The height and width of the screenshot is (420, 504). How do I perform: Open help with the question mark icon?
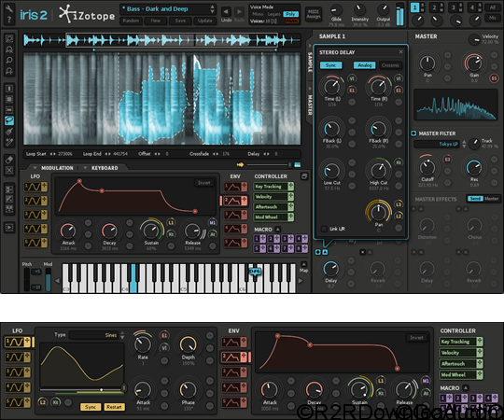click(9, 20)
